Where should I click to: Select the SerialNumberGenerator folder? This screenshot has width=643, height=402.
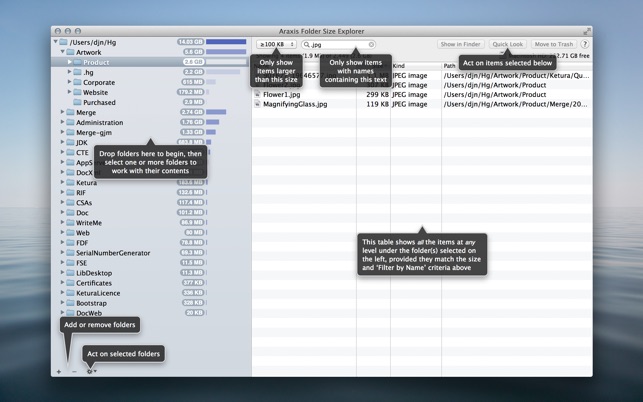[112, 253]
